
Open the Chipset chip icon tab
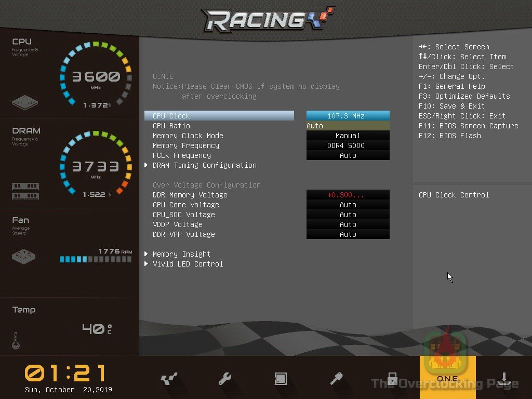[x=281, y=379]
